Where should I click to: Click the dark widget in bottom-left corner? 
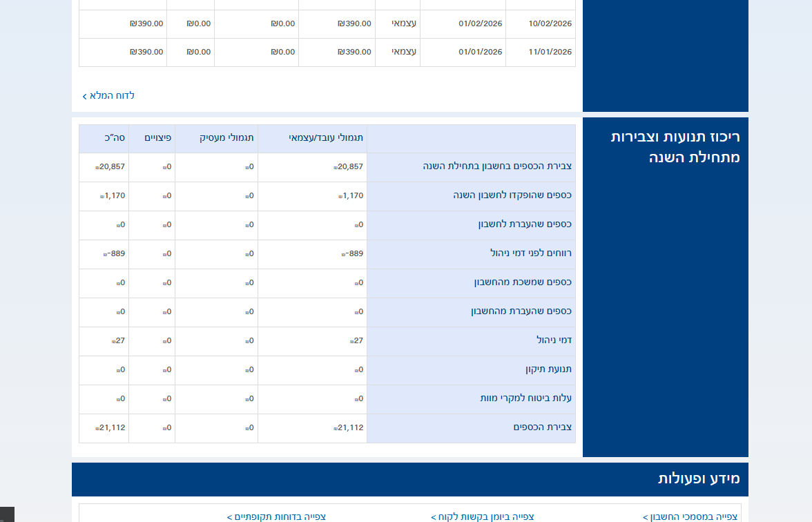click(x=7, y=514)
